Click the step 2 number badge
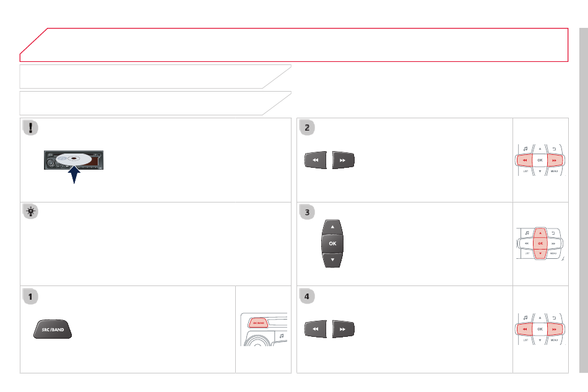The width and height of the screenshot is (588, 392). pos(307,128)
